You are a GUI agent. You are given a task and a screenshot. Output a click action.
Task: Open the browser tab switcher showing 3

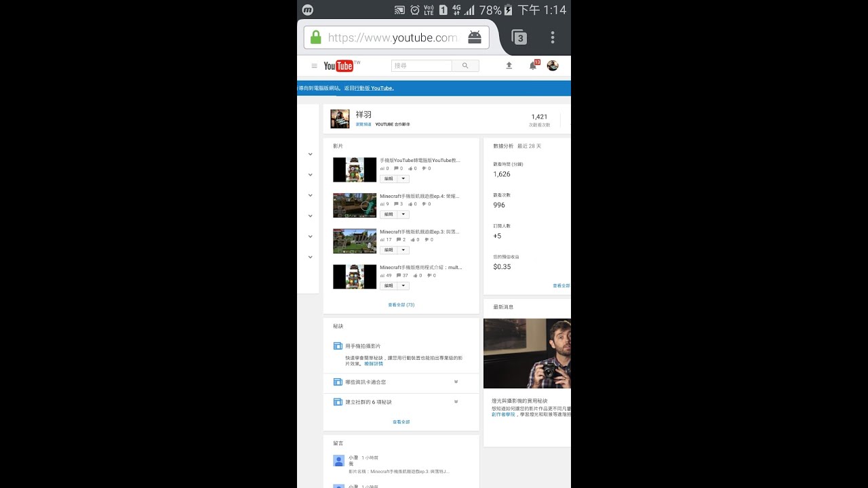pyautogui.click(x=519, y=37)
